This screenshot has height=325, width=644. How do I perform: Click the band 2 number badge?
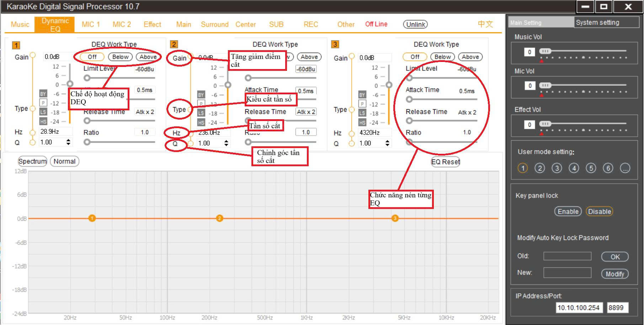tap(174, 44)
